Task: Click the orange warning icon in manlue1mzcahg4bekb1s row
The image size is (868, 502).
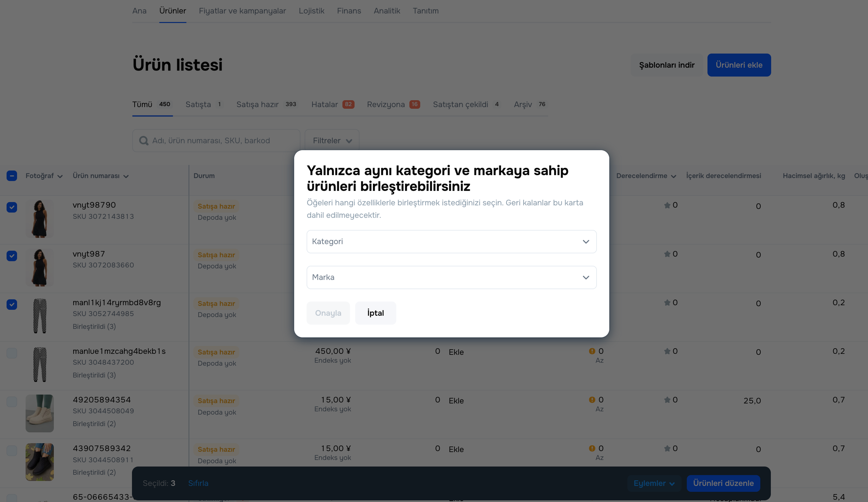Action: (x=592, y=351)
